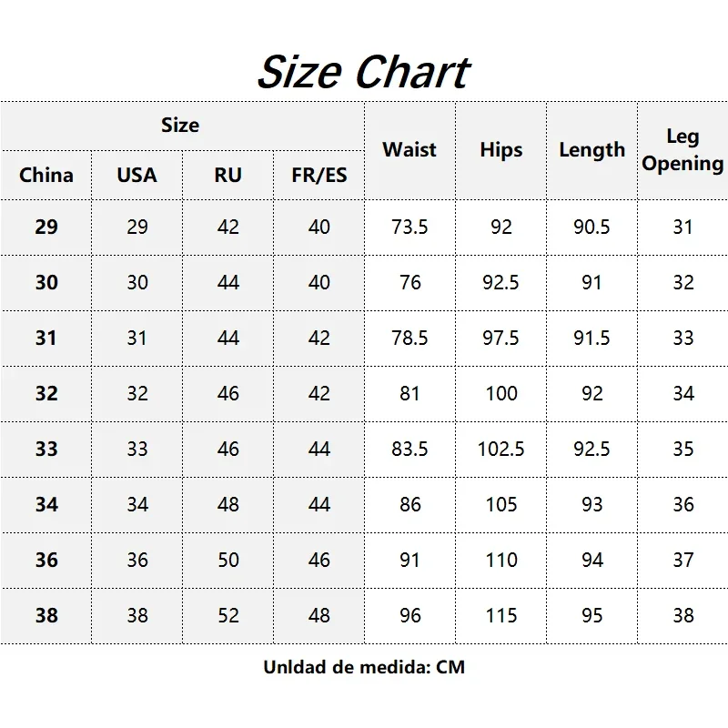Screen dimensions: 728x728
Task: Select the hips value 102.5
Action: click(501, 449)
